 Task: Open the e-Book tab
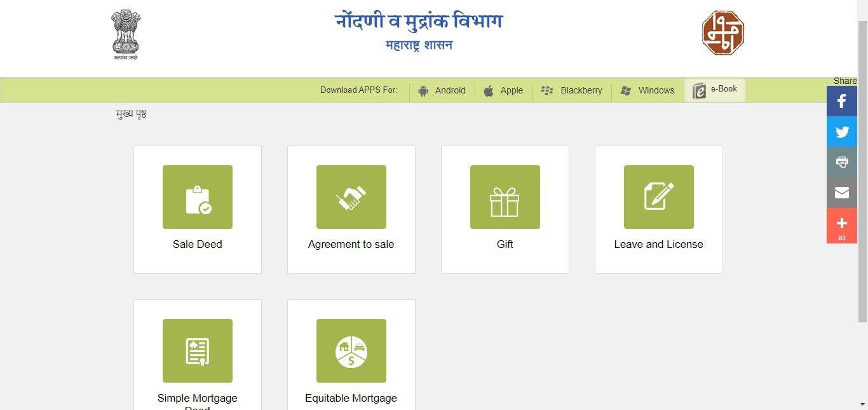pyautogui.click(x=715, y=90)
